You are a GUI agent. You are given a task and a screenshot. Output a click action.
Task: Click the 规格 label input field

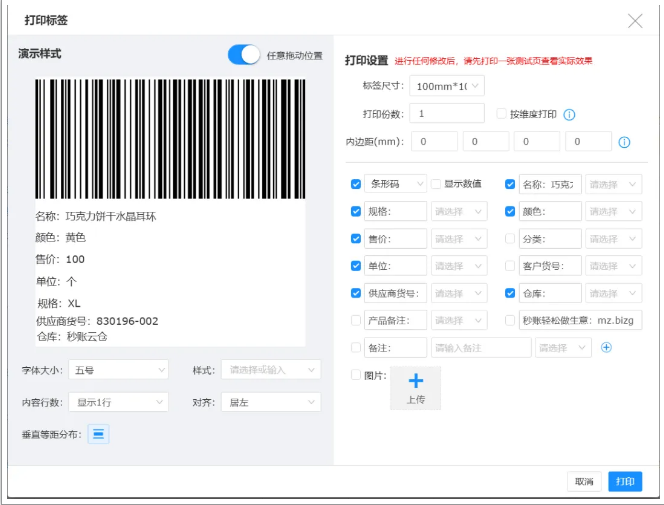(395, 211)
